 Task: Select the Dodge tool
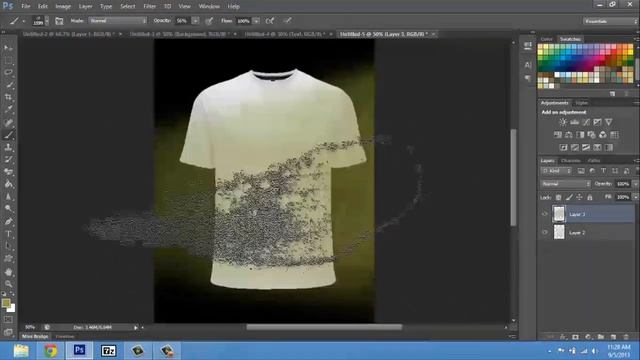pyautogui.click(x=8, y=209)
